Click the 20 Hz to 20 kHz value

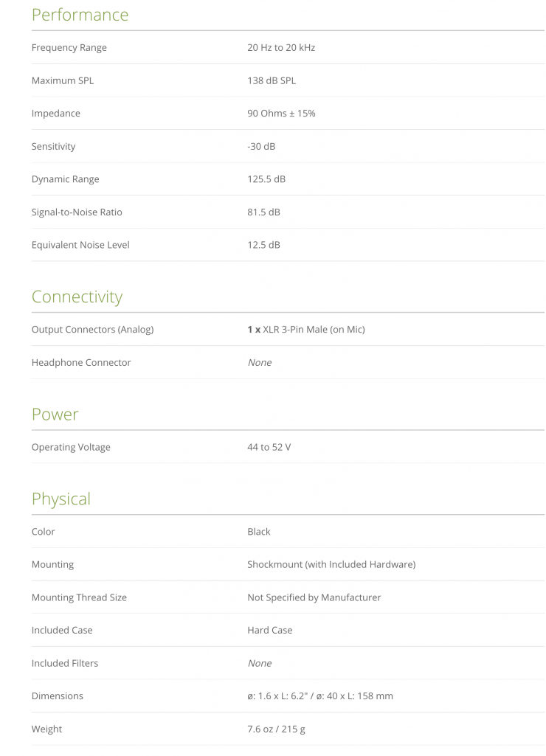tap(281, 48)
